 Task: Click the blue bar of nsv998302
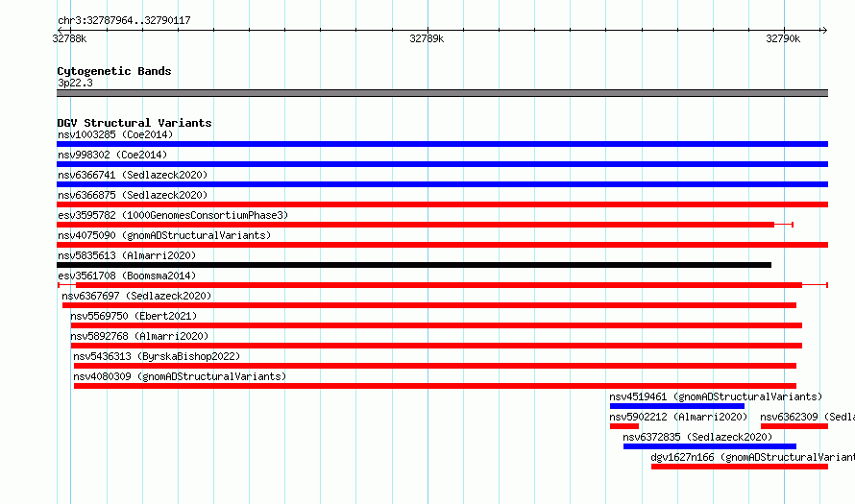tap(442, 164)
